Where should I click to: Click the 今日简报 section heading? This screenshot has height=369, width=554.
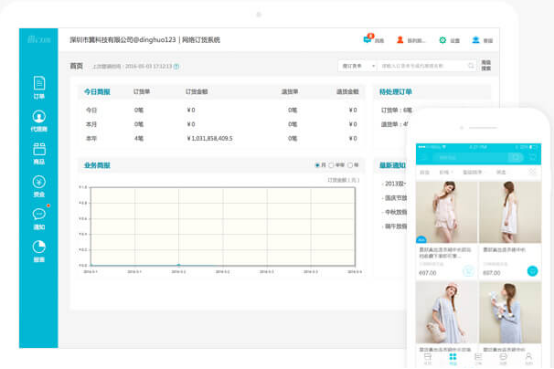point(97,92)
